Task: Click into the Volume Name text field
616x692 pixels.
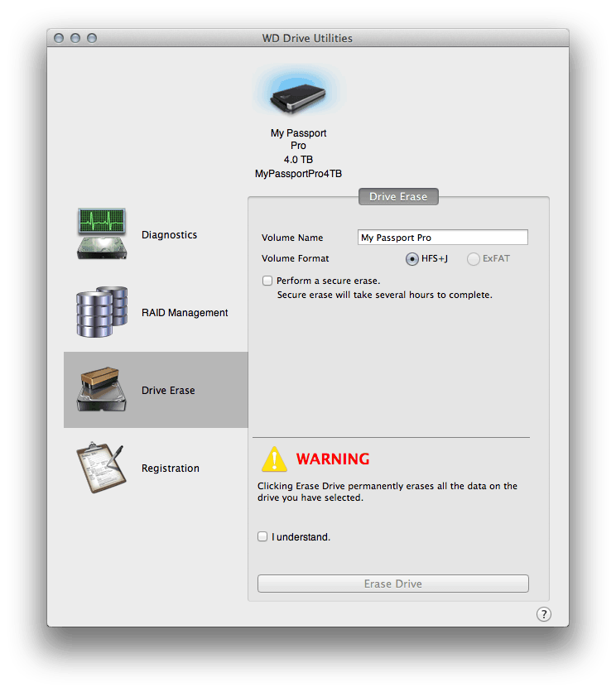Action: tap(442, 238)
